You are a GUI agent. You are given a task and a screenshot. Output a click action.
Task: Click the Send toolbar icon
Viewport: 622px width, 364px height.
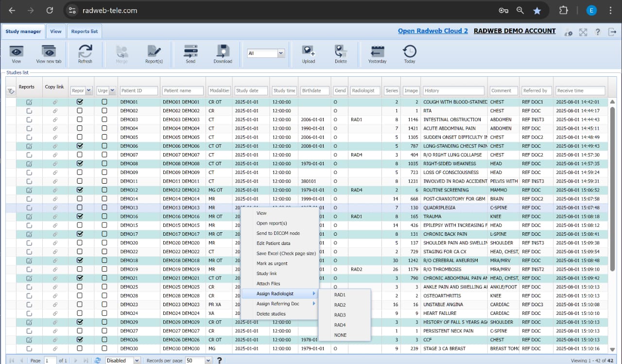(x=190, y=51)
